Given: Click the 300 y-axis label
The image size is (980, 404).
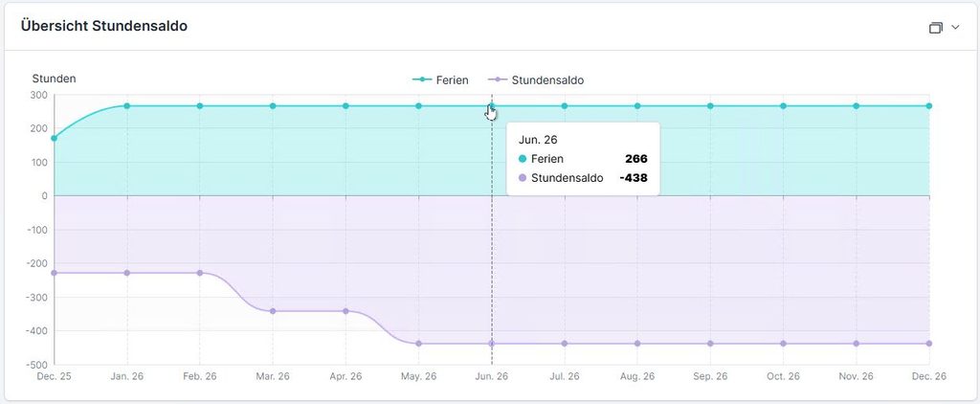Looking at the screenshot, I should (x=39, y=95).
